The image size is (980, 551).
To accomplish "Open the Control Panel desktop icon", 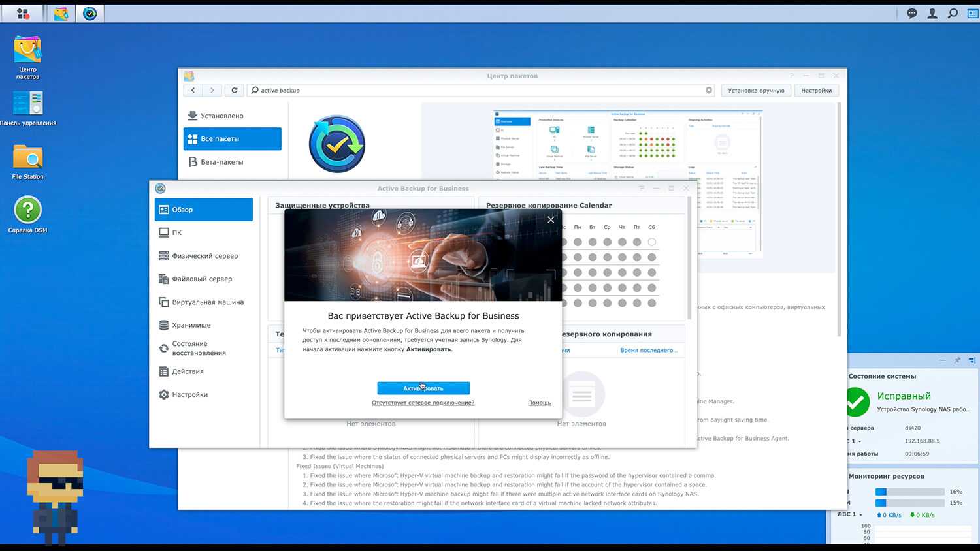I will click(x=27, y=106).
